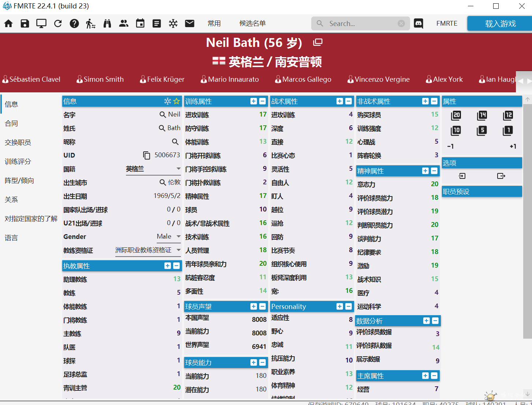The image size is (532, 405).
Task: Click the import icon under 选项
Action: [462, 176]
